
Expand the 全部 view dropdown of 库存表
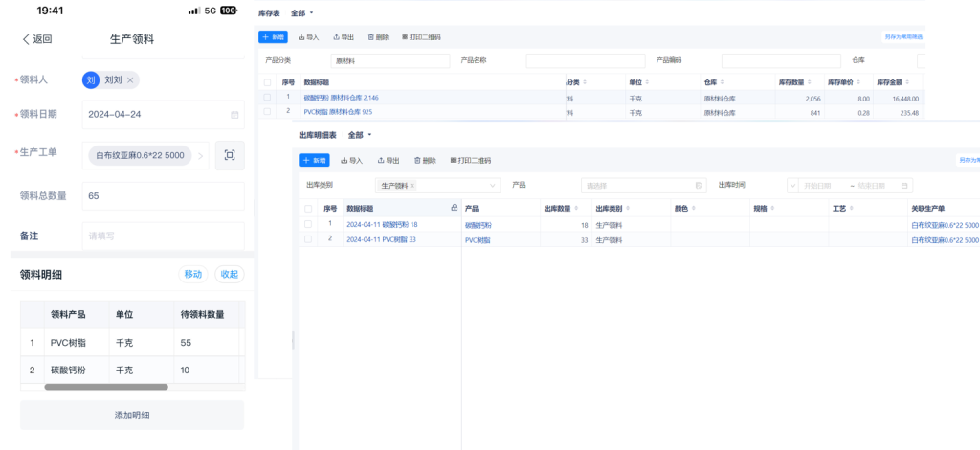coord(302,13)
